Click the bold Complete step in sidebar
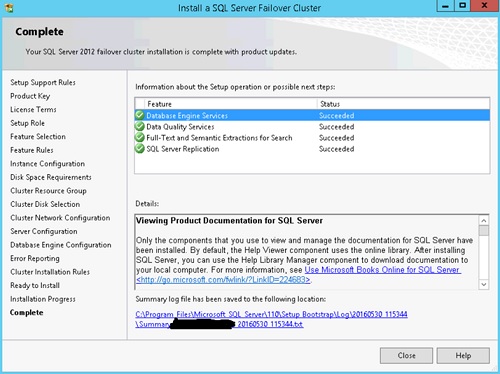 [27, 312]
